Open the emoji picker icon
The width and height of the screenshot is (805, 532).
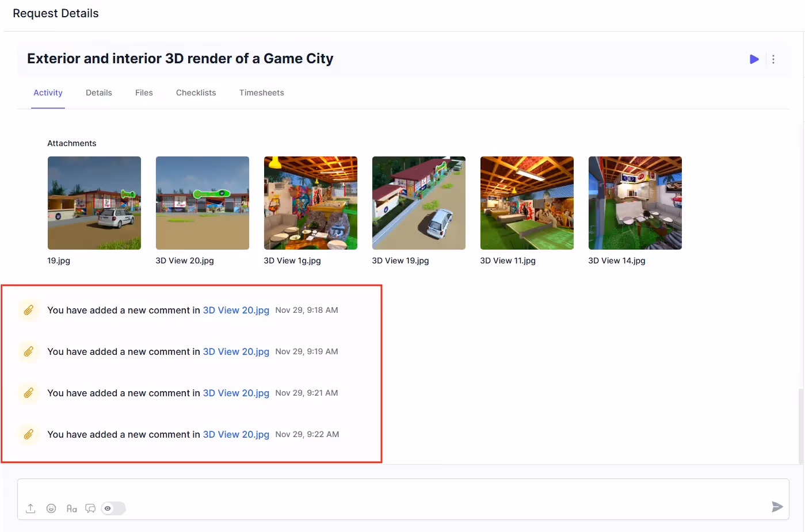tap(51, 508)
